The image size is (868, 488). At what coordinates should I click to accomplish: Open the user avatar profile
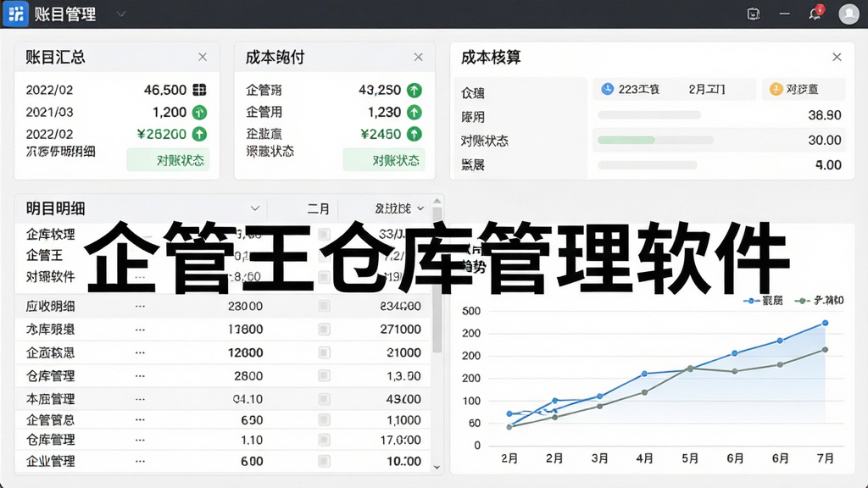[x=849, y=14]
